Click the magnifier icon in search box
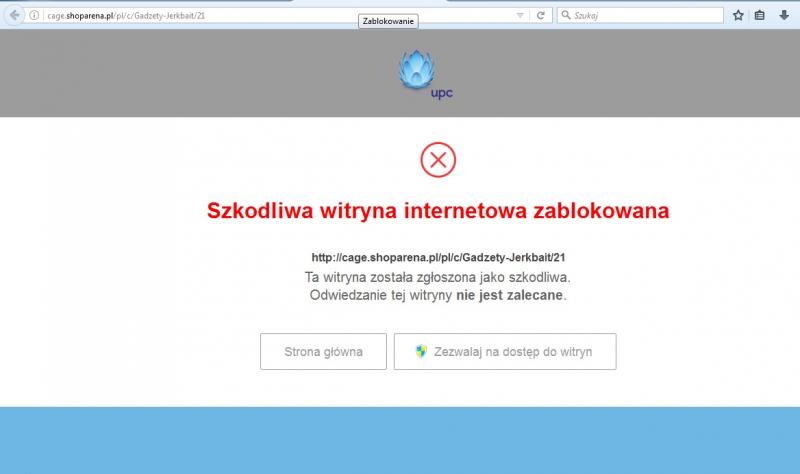 pyautogui.click(x=565, y=16)
